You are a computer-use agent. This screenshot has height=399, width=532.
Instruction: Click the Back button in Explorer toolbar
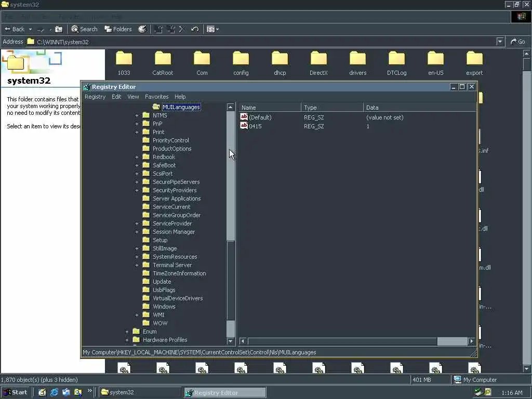(15, 29)
